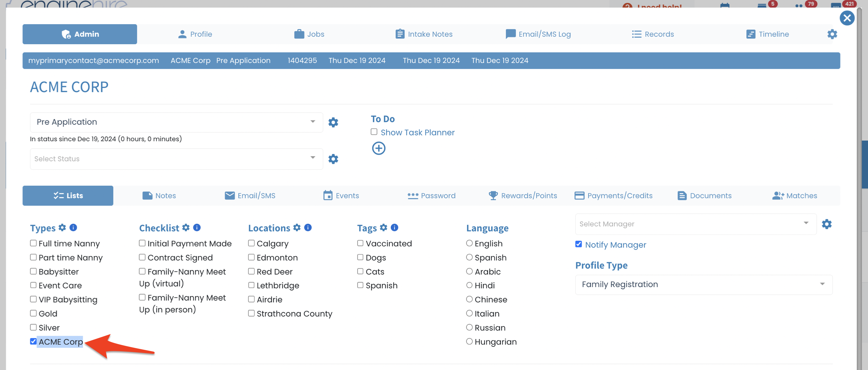This screenshot has width=868, height=370.
Task: Click the Tags info icon
Action: [394, 228]
